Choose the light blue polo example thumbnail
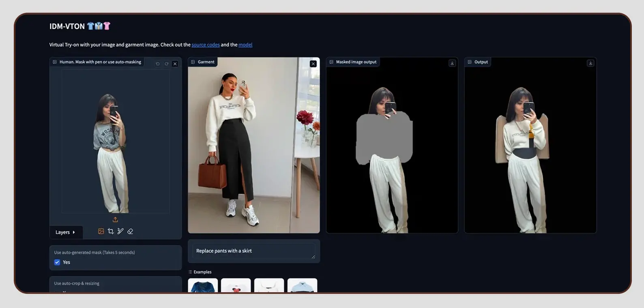 point(302,285)
